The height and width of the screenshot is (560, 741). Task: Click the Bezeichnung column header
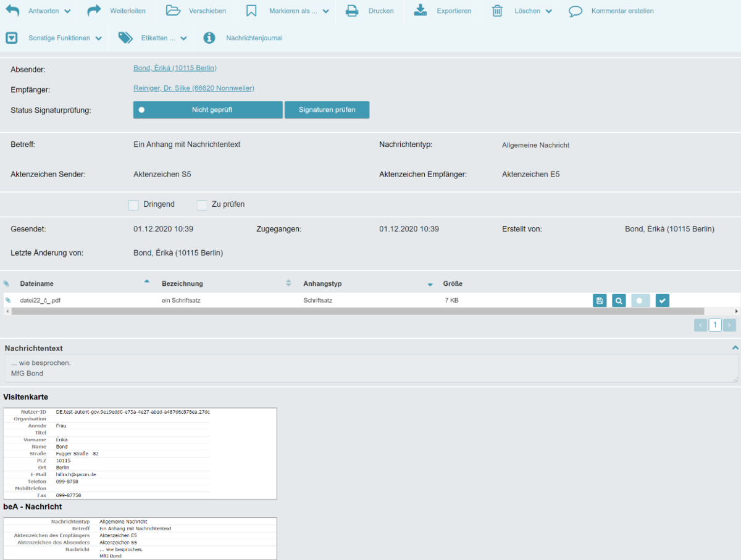[x=182, y=284]
